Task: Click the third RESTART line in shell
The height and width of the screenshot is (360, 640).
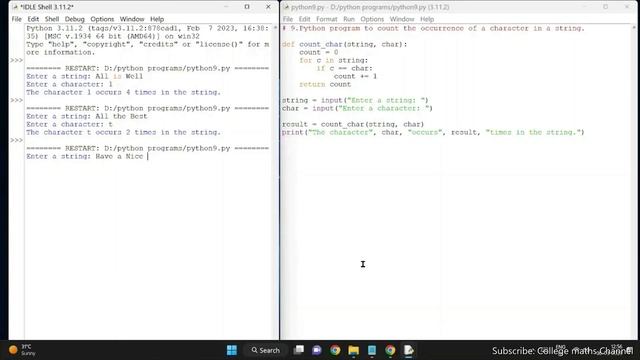Action: click(148, 148)
